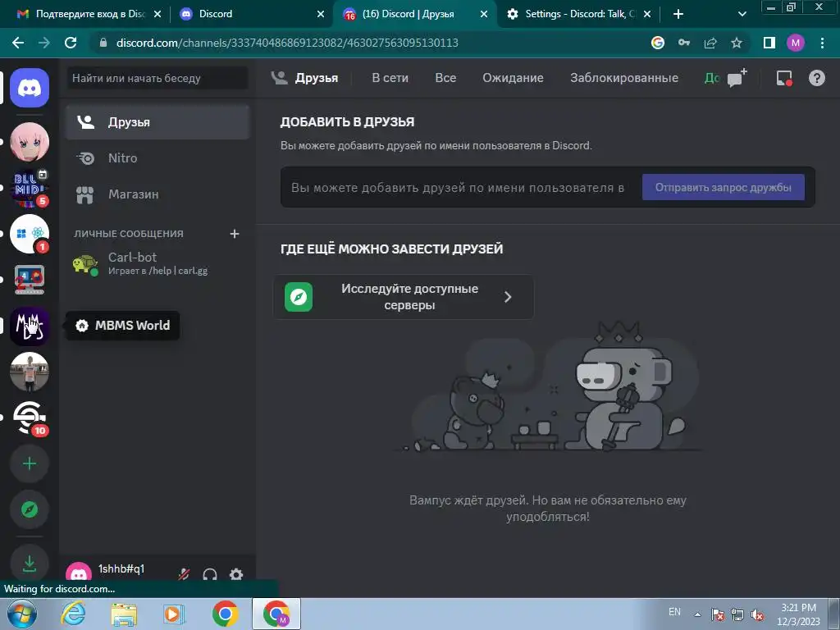Click the green add friend tab
Viewport: 840px width, 630px height.
click(711, 78)
